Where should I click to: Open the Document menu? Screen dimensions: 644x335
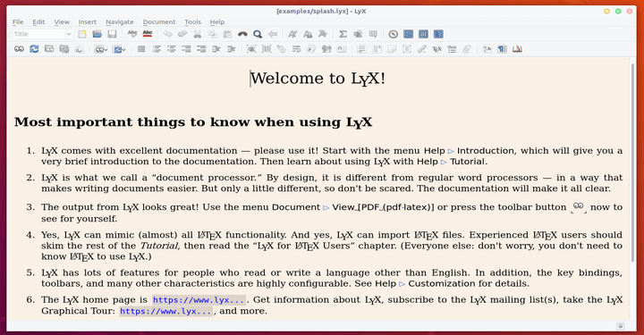[159, 21]
